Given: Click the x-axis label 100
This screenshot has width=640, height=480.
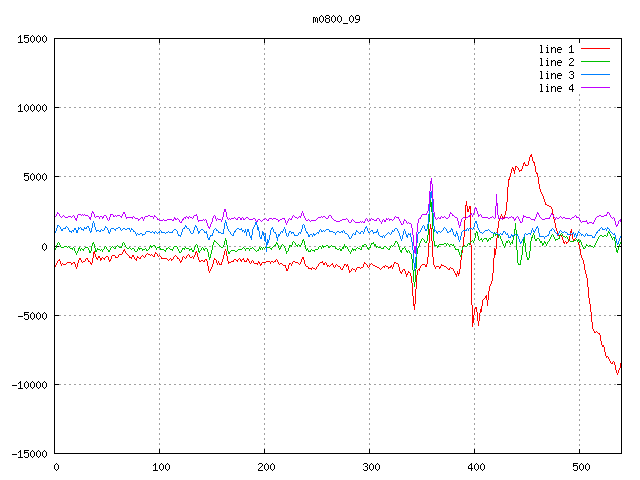Looking at the screenshot, I should point(160,467).
